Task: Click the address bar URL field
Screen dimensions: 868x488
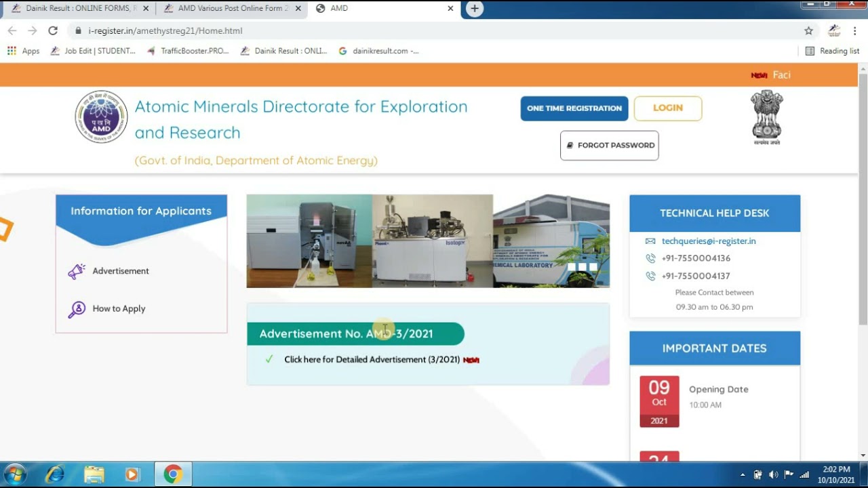Action: pos(434,30)
